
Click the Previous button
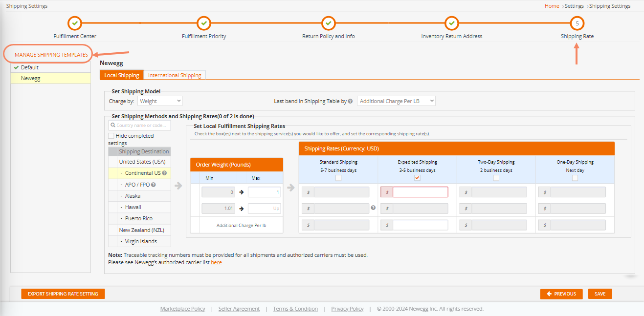(561, 294)
